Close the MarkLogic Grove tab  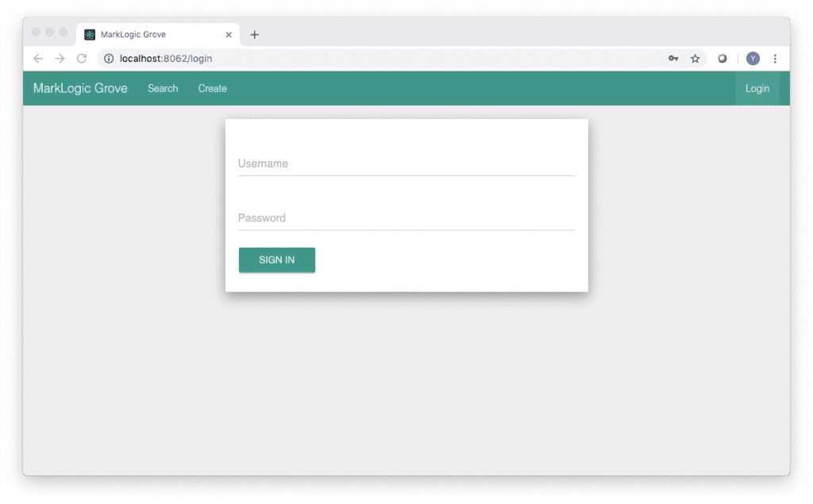tap(228, 35)
